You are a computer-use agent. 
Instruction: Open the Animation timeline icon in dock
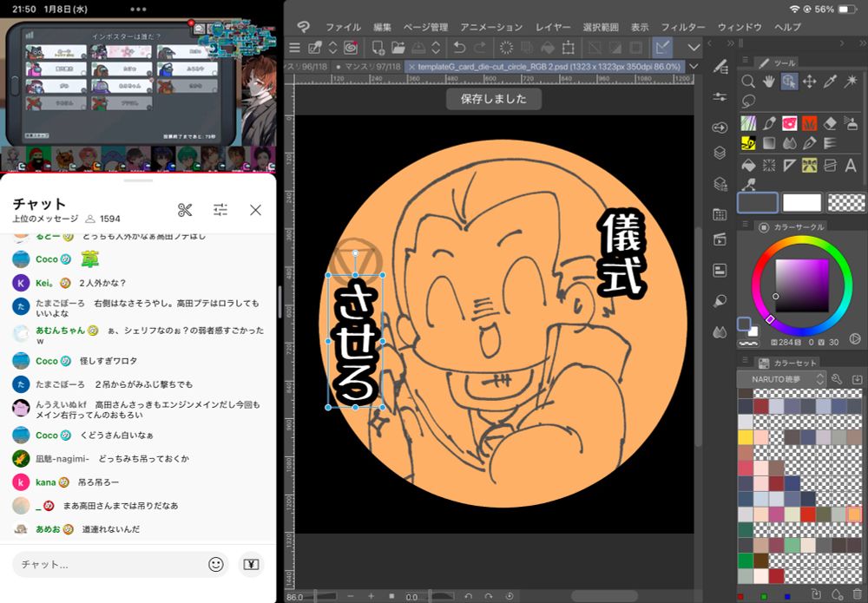[720, 239]
